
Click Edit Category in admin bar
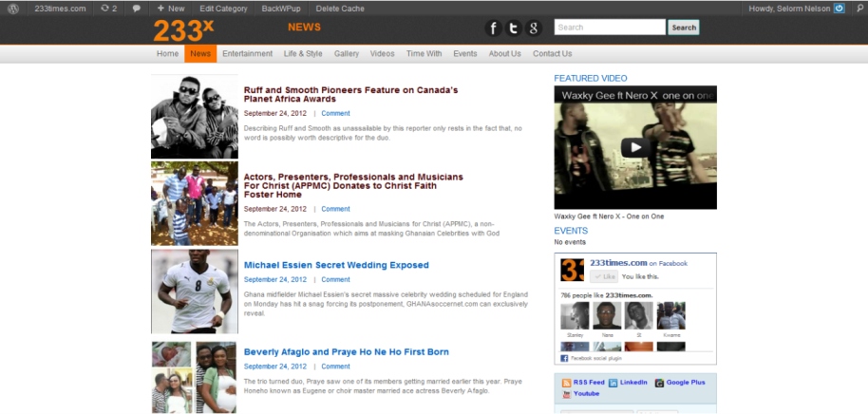223,9
